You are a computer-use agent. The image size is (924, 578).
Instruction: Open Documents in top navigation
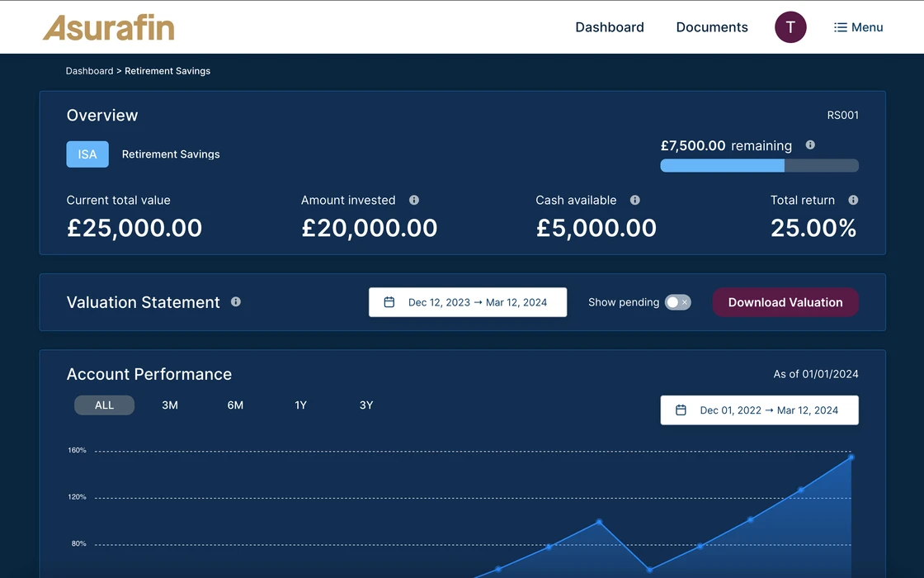(x=712, y=27)
